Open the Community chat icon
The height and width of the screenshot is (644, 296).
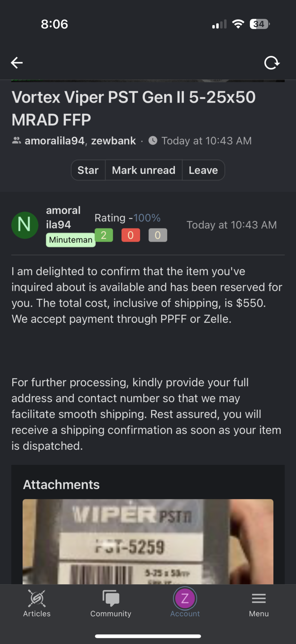(111, 598)
